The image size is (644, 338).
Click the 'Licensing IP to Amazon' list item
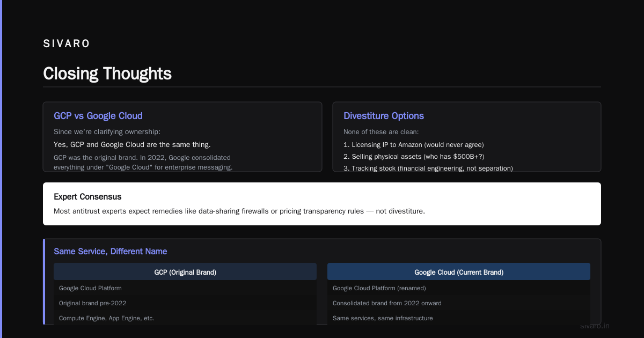(x=414, y=145)
